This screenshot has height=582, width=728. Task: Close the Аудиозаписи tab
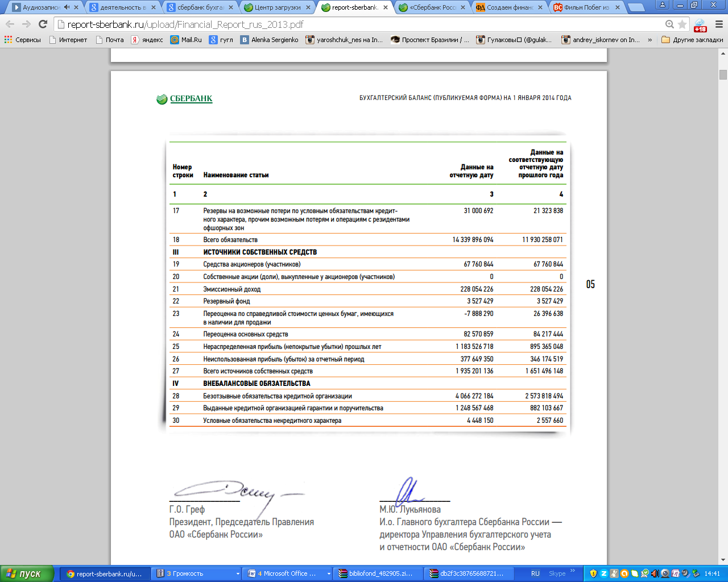pyautogui.click(x=76, y=7)
